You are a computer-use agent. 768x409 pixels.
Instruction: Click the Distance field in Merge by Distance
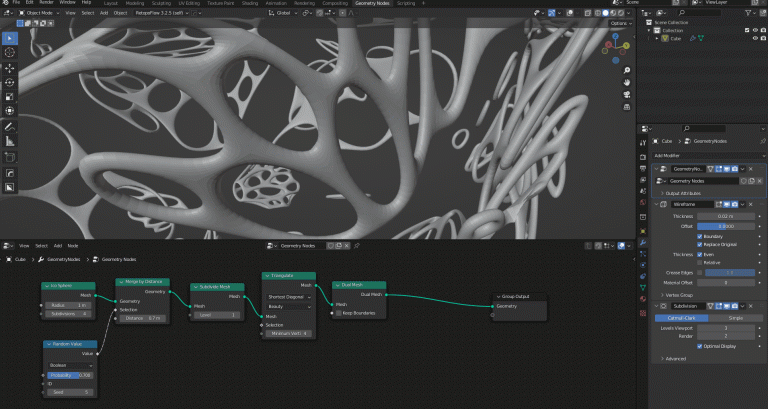click(x=143, y=318)
